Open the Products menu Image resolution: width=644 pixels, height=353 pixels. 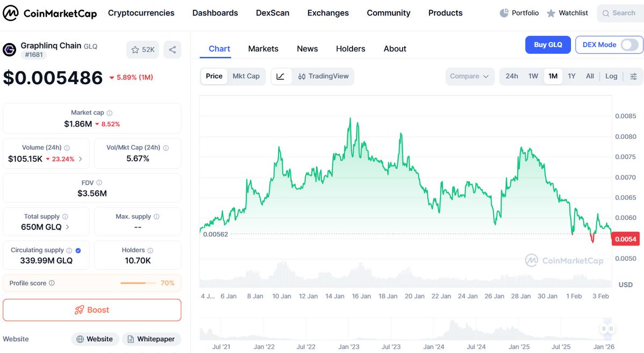tap(445, 13)
